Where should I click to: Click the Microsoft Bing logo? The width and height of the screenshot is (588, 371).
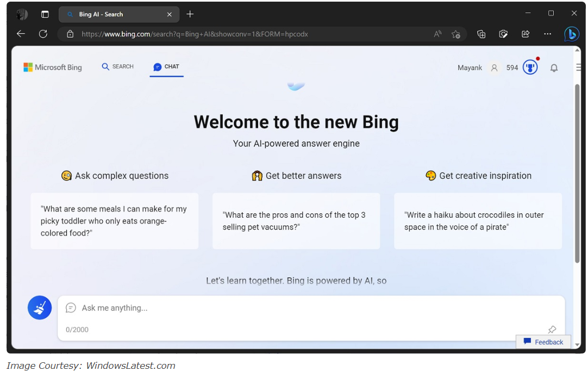click(53, 67)
